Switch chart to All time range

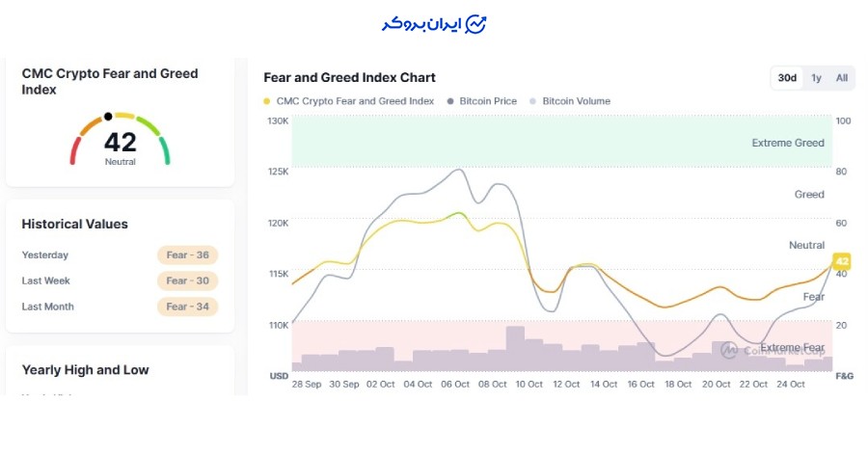click(x=842, y=78)
